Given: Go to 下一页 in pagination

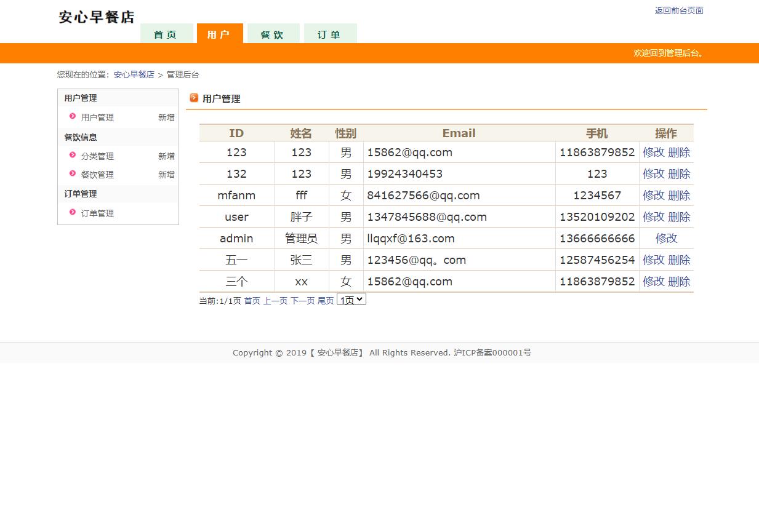Looking at the screenshot, I should click(302, 301).
